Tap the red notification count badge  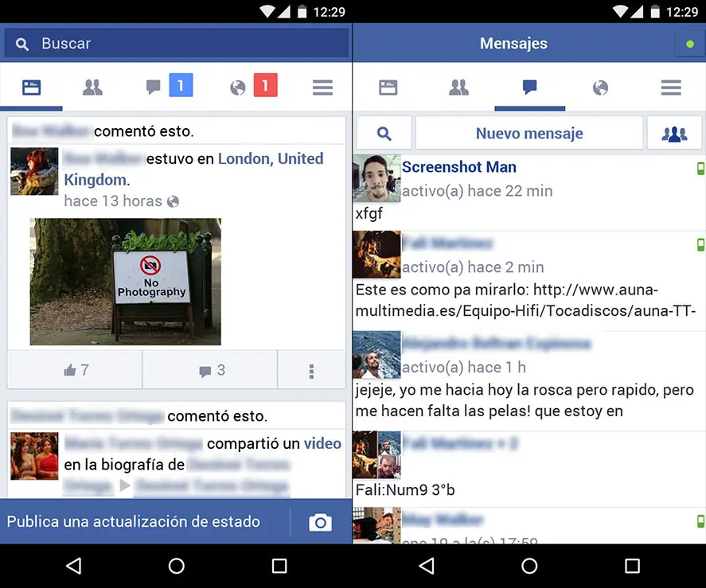coord(266,84)
